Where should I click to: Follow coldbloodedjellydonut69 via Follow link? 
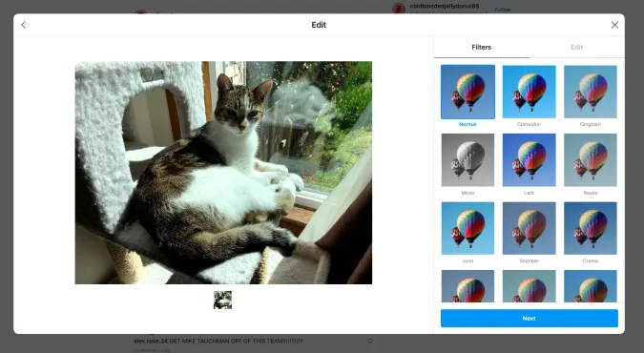pos(502,10)
